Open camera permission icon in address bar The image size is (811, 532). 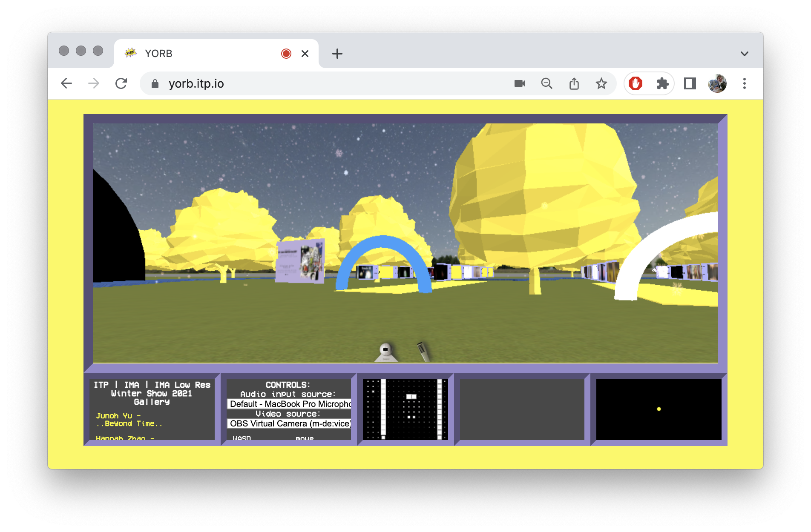(520, 83)
